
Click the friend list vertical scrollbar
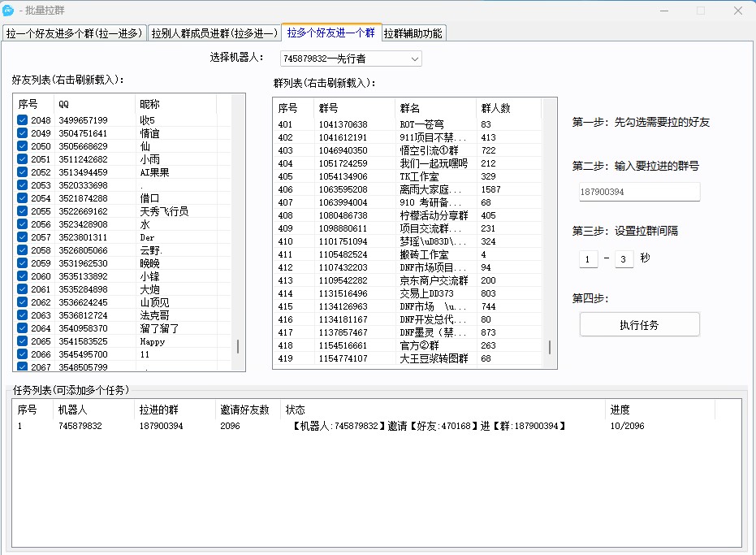click(238, 346)
